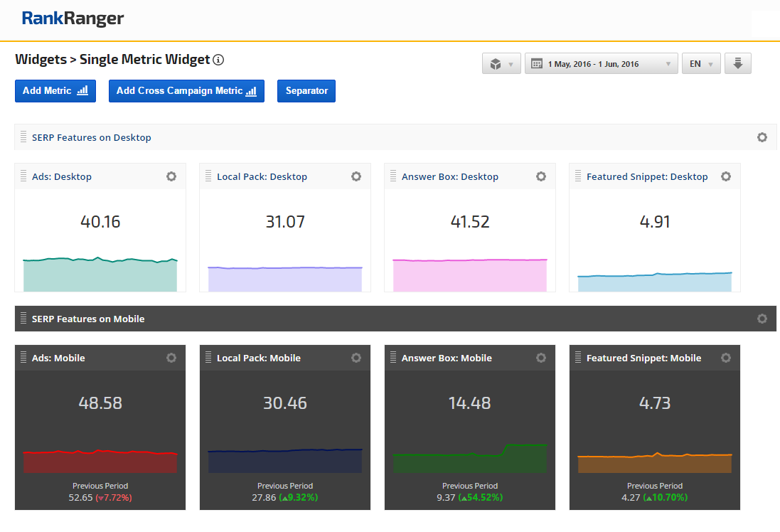Click the download arrow icon button
Image resolution: width=780 pixels, height=532 pixels.
(x=737, y=63)
